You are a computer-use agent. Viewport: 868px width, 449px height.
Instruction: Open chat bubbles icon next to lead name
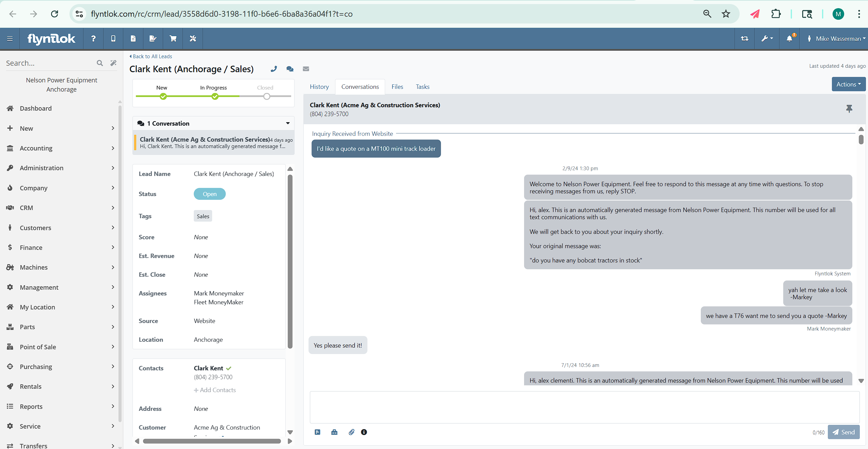pyautogui.click(x=290, y=69)
